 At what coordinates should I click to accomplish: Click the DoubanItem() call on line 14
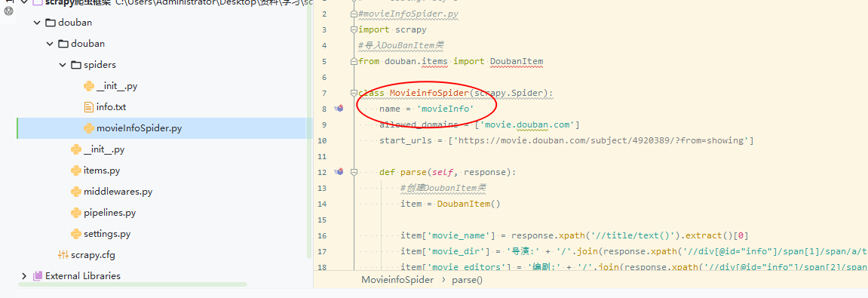pos(469,204)
